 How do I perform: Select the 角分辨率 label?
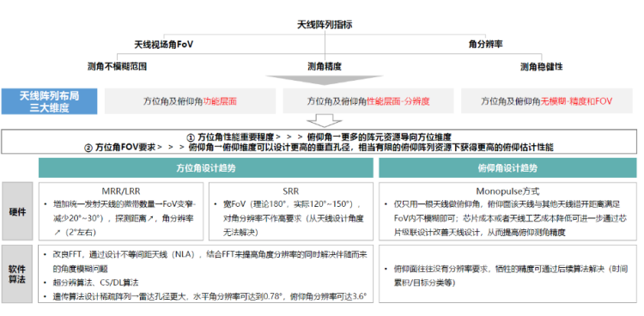tap(485, 45)
